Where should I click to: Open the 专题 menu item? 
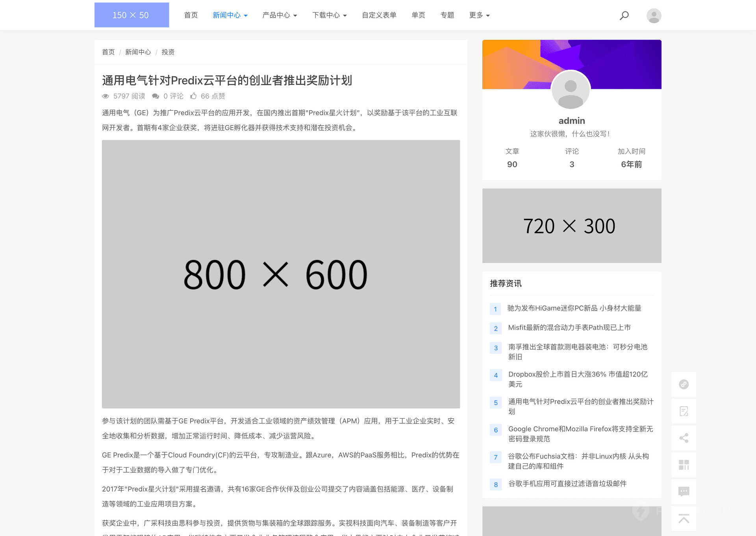coord(447,15)
